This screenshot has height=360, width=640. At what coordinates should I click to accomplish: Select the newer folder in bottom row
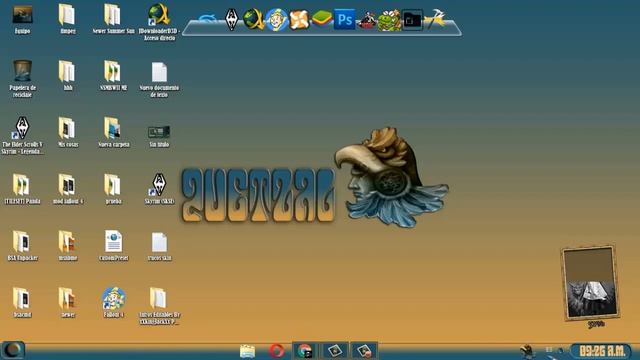pos(67,298)
